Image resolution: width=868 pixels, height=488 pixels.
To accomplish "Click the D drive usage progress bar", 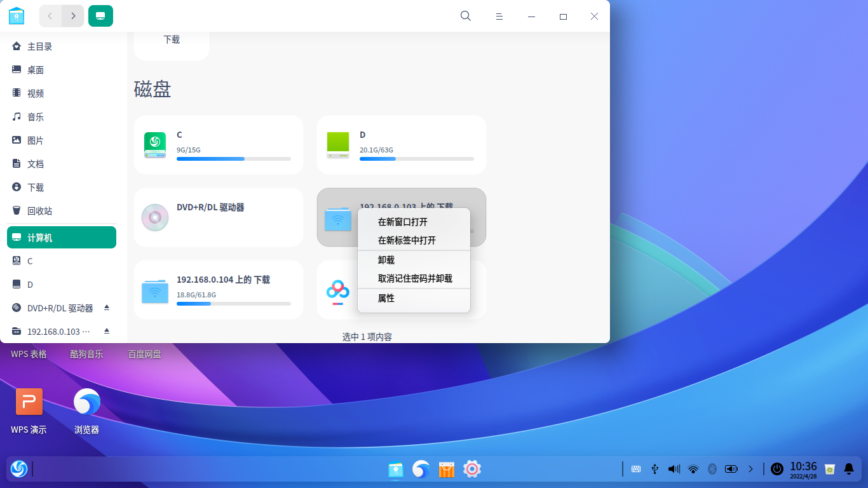I will (x=417, y=159).
